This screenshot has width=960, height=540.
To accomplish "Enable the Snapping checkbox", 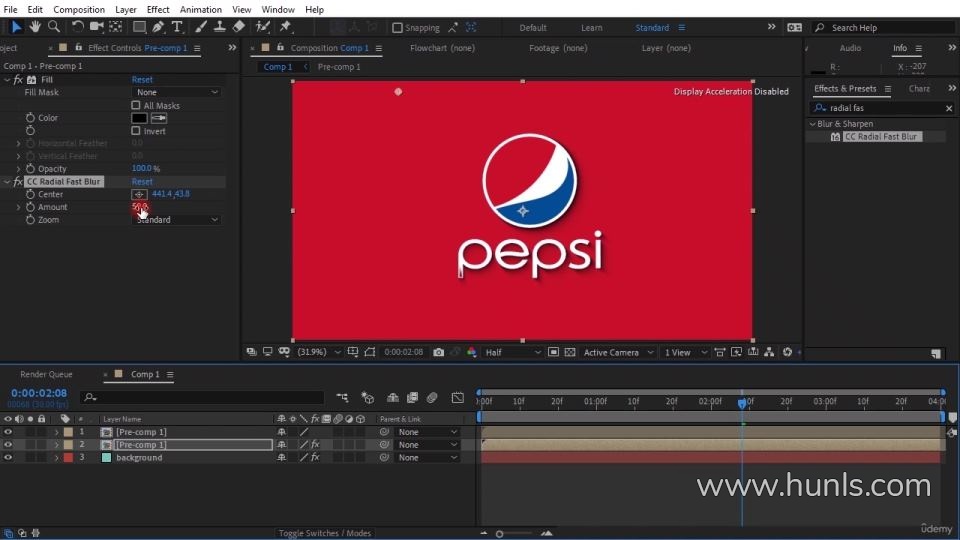I will 398,28.
